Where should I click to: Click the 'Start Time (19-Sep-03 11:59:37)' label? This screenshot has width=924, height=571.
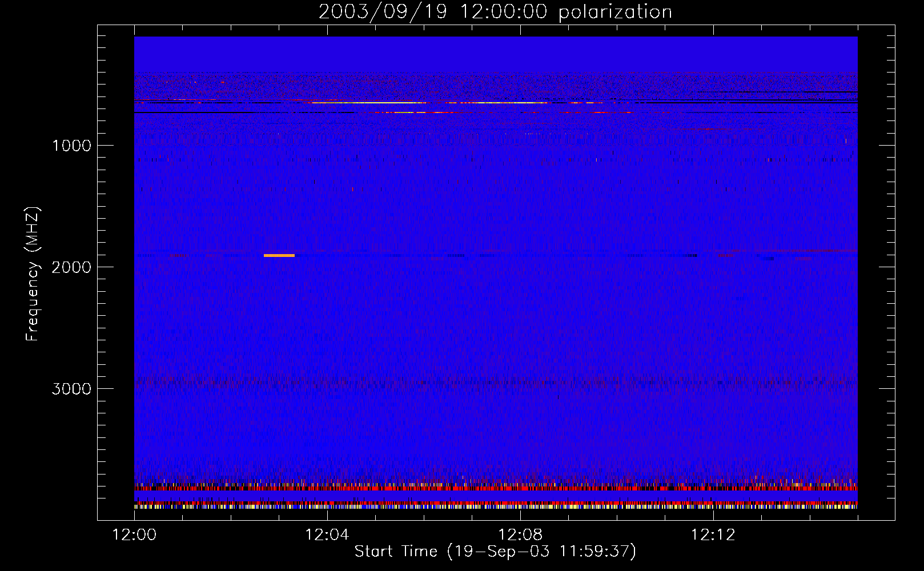495,552
